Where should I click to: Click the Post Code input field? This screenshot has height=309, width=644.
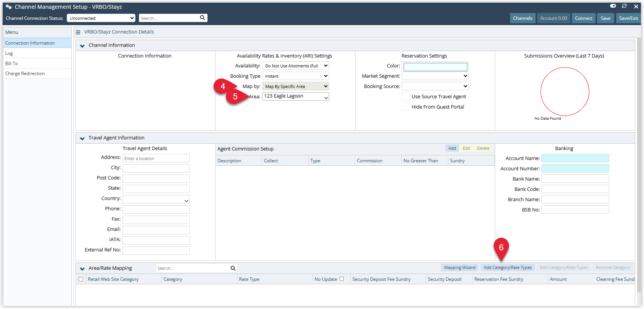pos(156,179)
